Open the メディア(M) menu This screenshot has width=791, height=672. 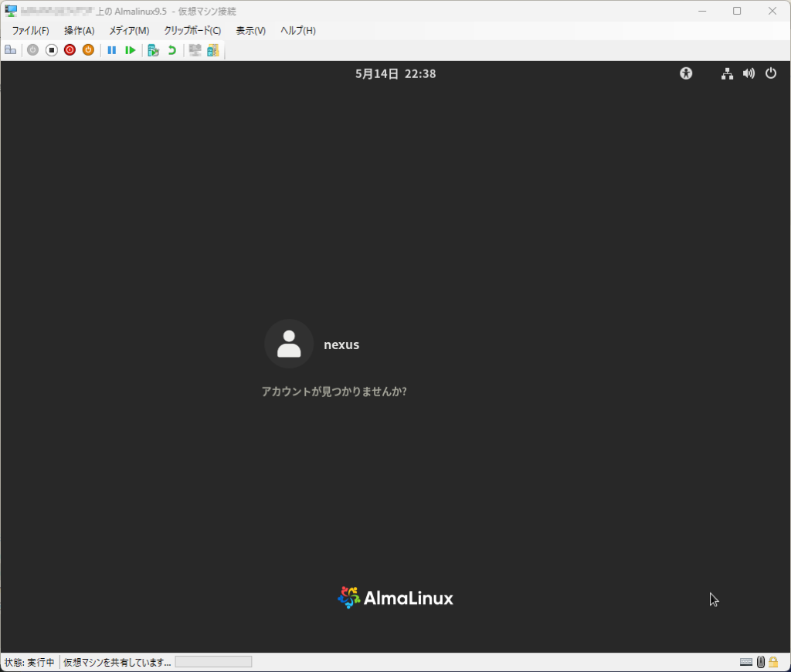tap(129, 31)
